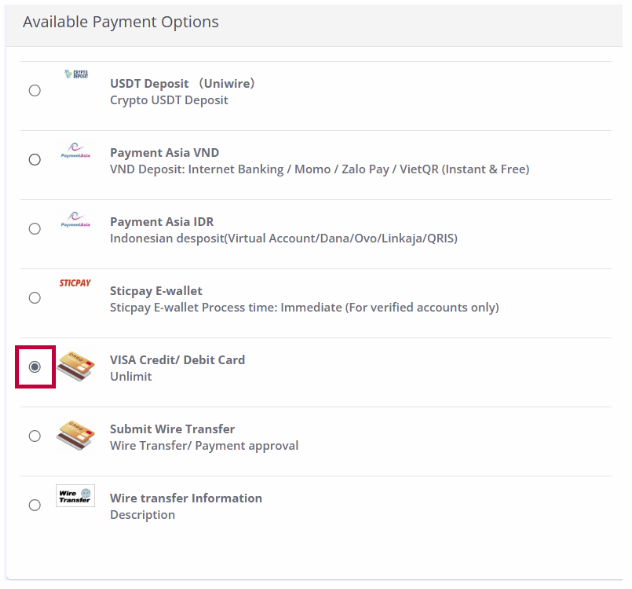This screenshot has width=632, height=589.
Task: Click the Sticpay logo icon
Action: tap(75, 283)
